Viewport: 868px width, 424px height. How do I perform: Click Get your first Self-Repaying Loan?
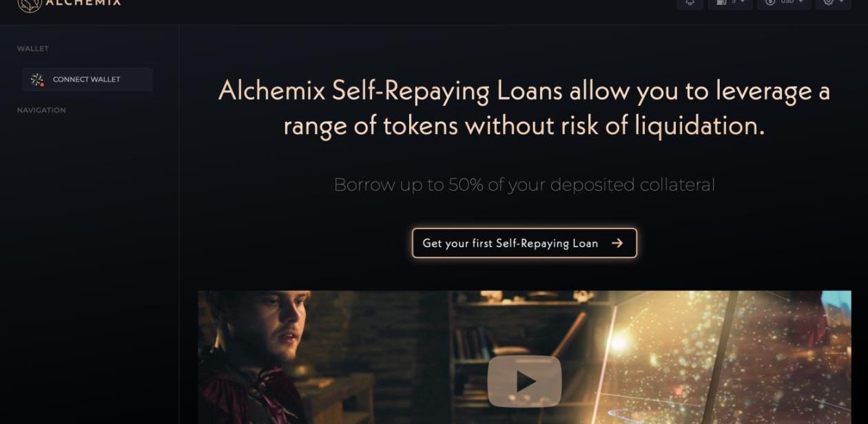coord(524,243)
